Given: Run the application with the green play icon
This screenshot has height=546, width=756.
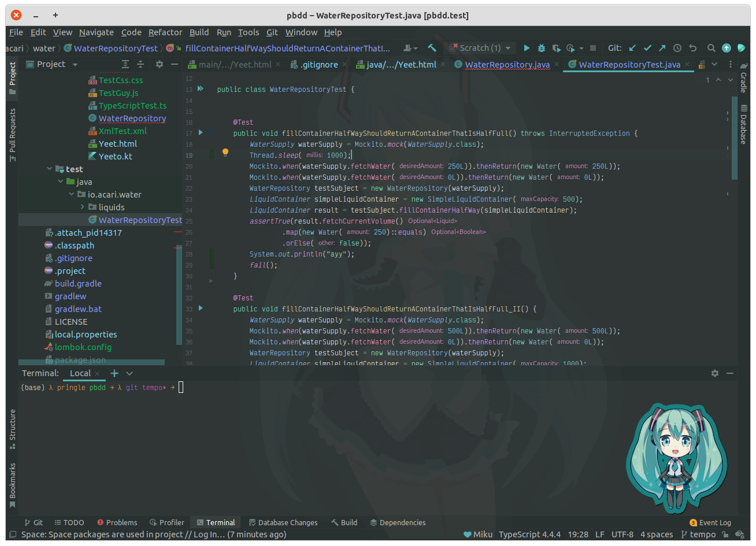Looking at the screenshot, I should (527, 48).
